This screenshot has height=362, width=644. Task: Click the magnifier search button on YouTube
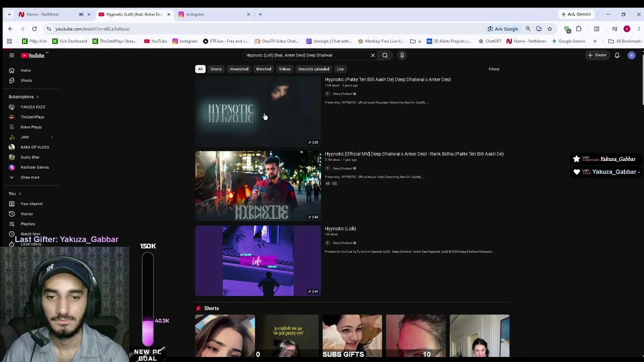point(385,55)
